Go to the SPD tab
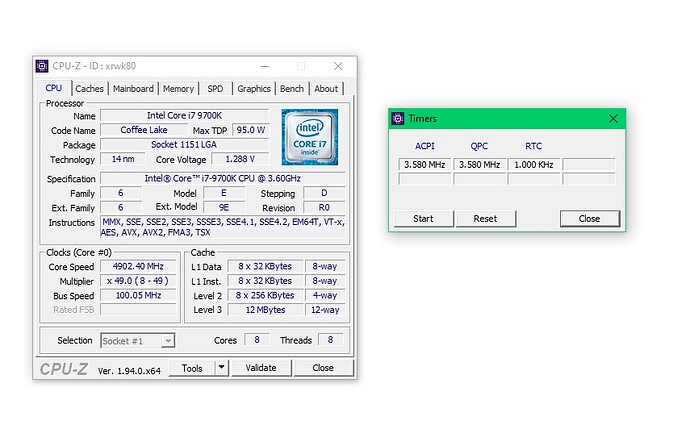 click(215, 88)
